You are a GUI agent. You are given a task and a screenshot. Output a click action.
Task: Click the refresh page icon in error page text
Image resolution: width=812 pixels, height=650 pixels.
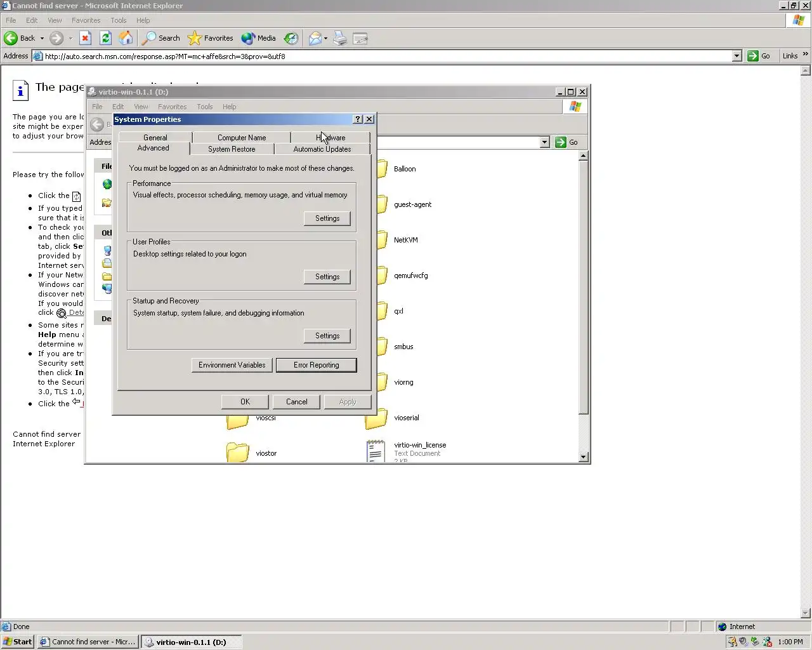(77, 196)
